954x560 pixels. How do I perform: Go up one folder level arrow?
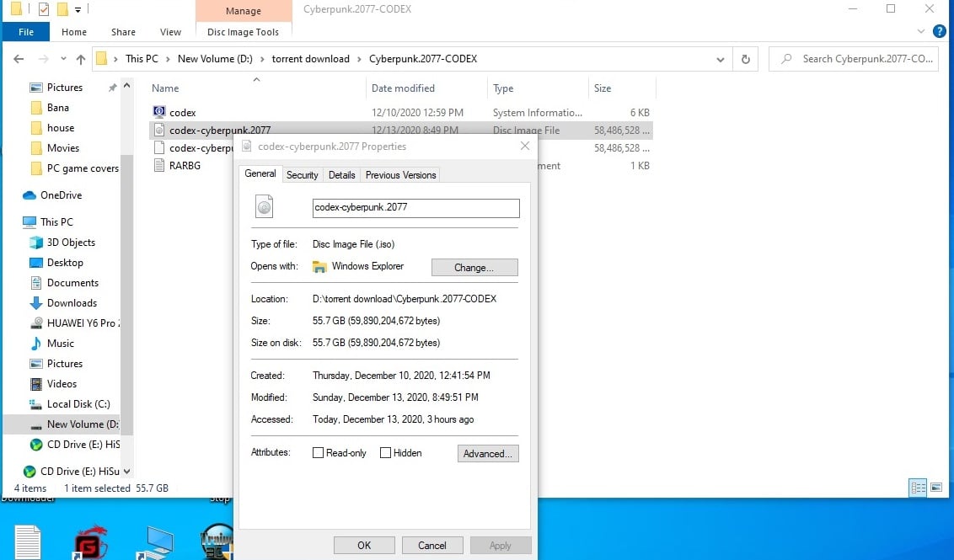click(81, 59)
